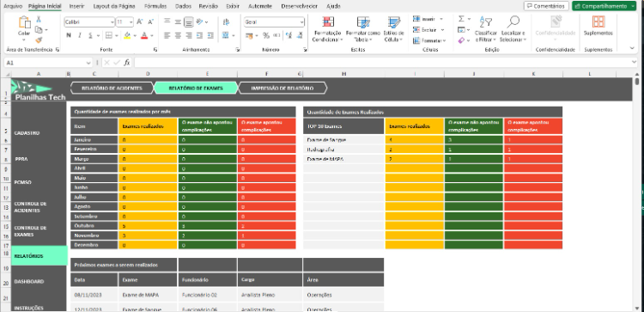Open Formatação Condicional menu
The width and height of the screenshot is (644, 312).
pyautogui.click(x=328, y=29)
